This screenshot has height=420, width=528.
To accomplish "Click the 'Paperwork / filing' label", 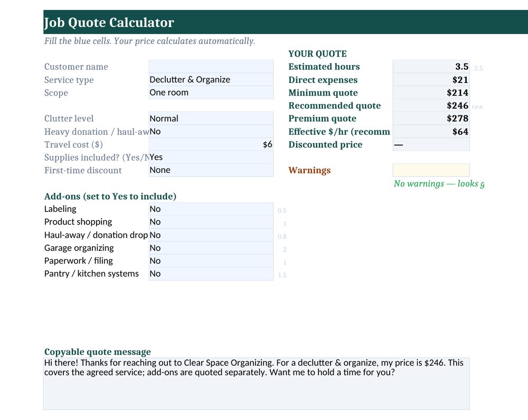I will pyautogui.click(x=79, y=260).
